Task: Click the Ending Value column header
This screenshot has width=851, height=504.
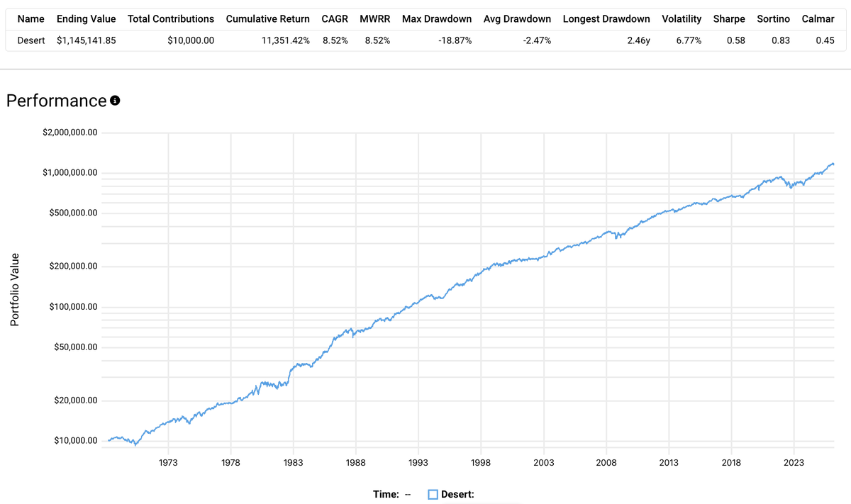Action: click(87, 19)
